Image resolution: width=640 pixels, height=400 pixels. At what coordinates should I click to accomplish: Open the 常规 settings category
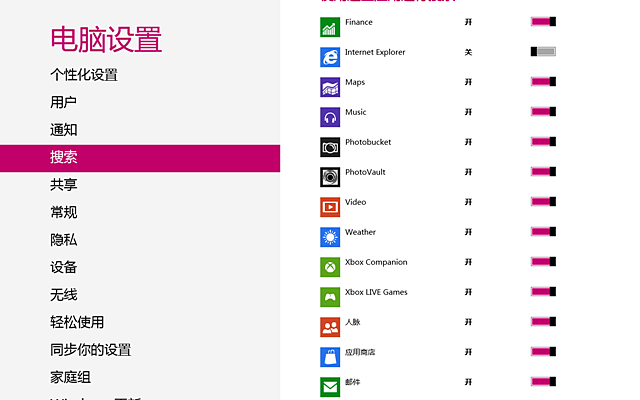(x=63, y=212)
